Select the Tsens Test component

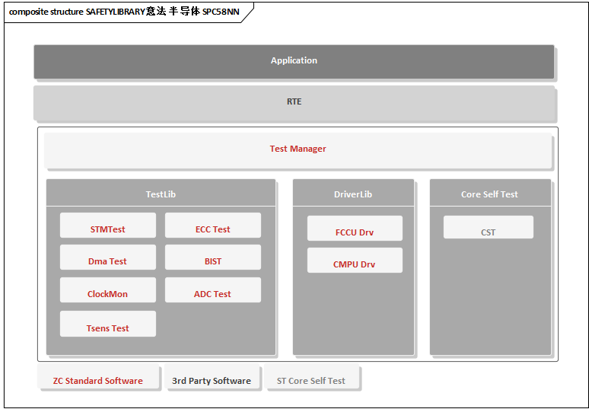(x=108, y=324)
